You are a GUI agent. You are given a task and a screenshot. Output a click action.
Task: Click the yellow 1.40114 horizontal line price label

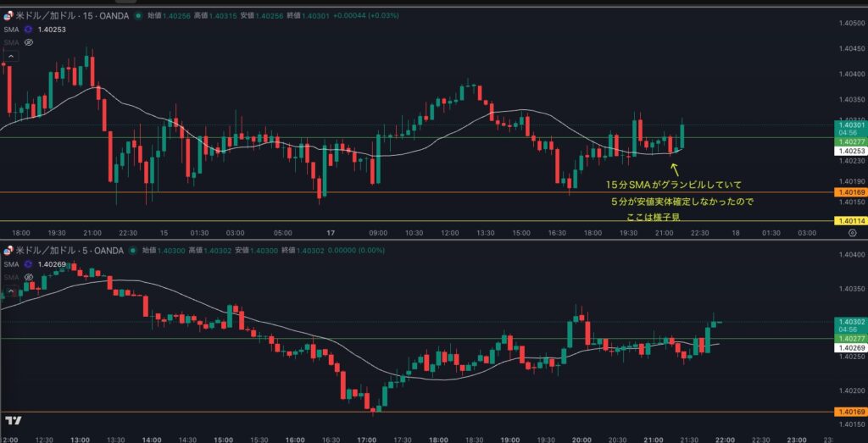point(850,221)
